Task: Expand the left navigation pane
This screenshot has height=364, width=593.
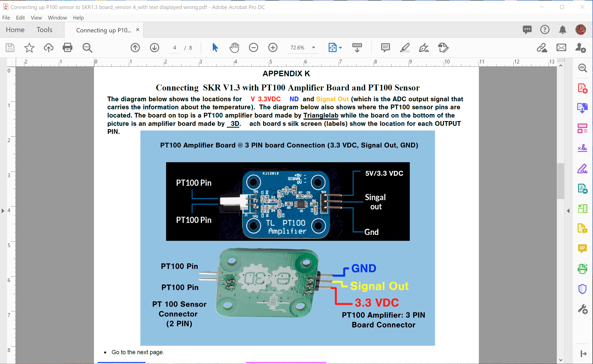Action: [x=3, y=211]
